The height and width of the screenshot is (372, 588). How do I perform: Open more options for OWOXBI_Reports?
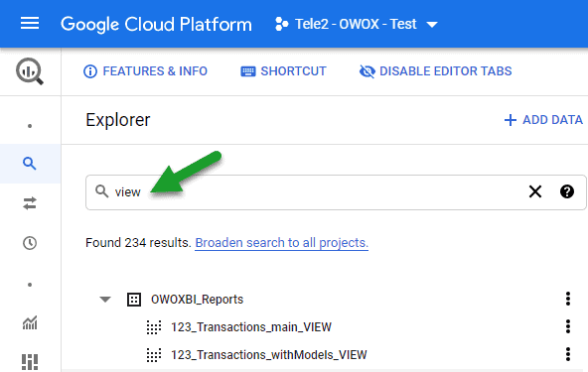[x=568, y=299]
